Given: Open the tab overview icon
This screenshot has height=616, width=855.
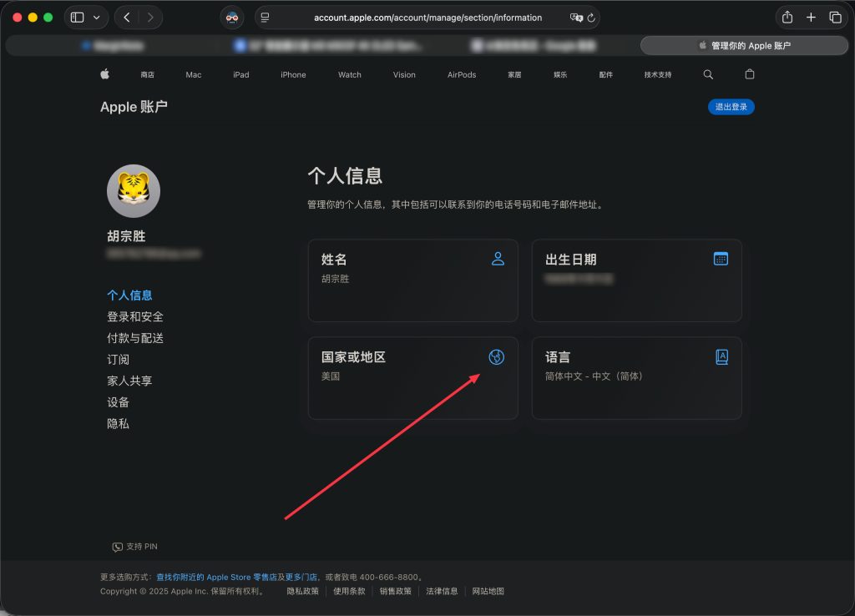Looking at the screenshot, I should [835, 17].
